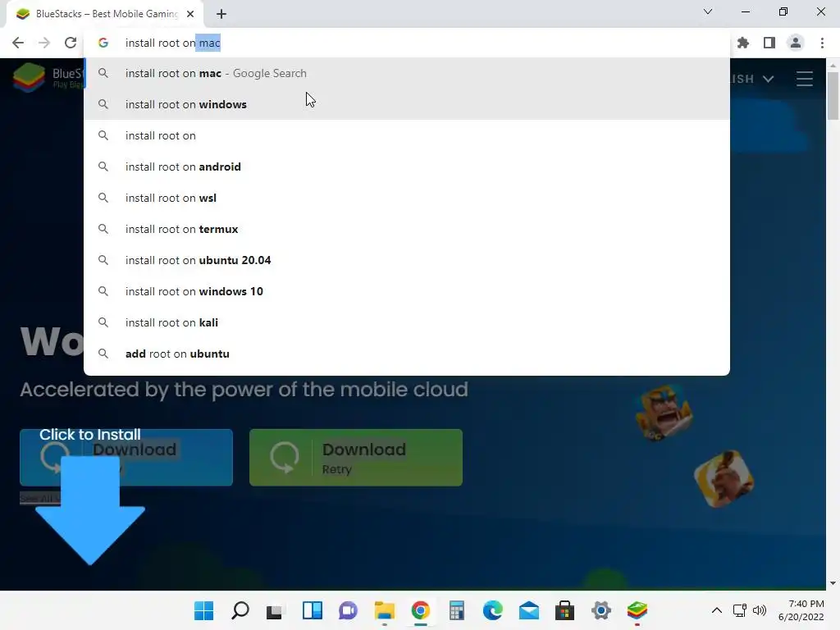840x630 pixels.
Task: Click the browser back arrow
Action: [18, 43]
